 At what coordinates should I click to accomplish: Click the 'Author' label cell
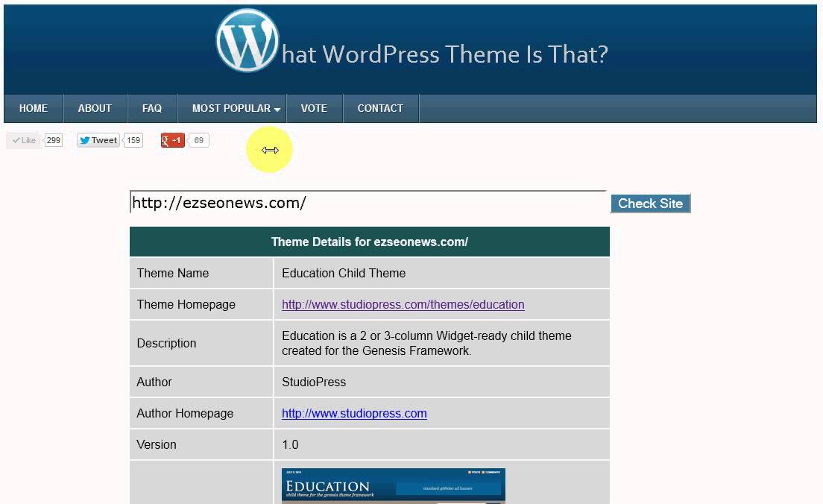point(201,382)
